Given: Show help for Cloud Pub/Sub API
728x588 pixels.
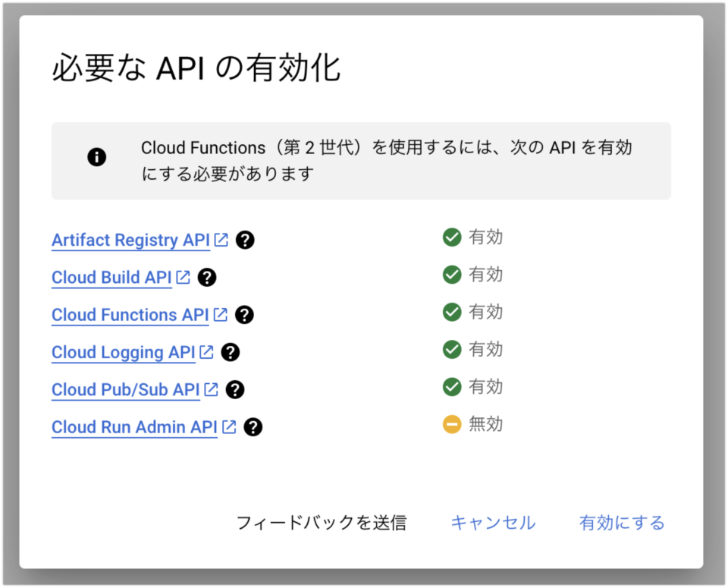Looking at the screenshot, I should pos(235,390).
